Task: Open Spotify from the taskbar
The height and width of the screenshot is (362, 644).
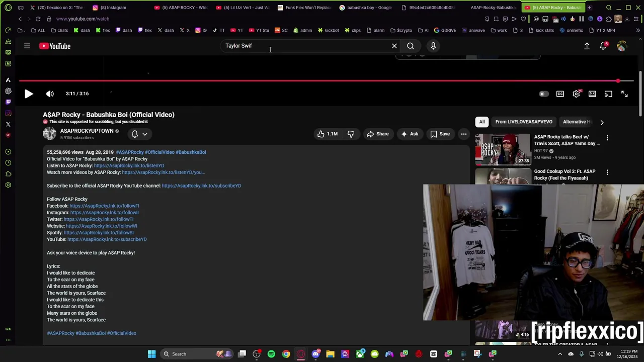Action: (x=271, y=354)
